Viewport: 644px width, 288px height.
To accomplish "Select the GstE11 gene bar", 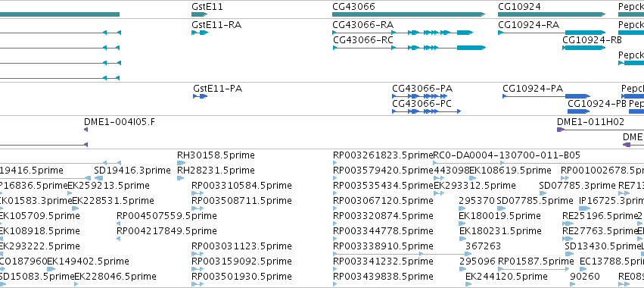I will click(x=199, y=14).
